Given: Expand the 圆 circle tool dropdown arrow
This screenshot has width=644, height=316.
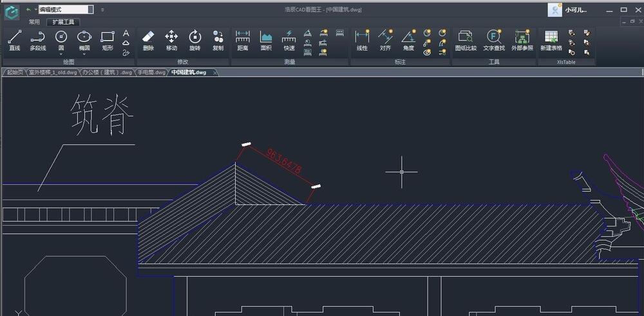Looking at the screenshot, I should (x=61, y=54).
